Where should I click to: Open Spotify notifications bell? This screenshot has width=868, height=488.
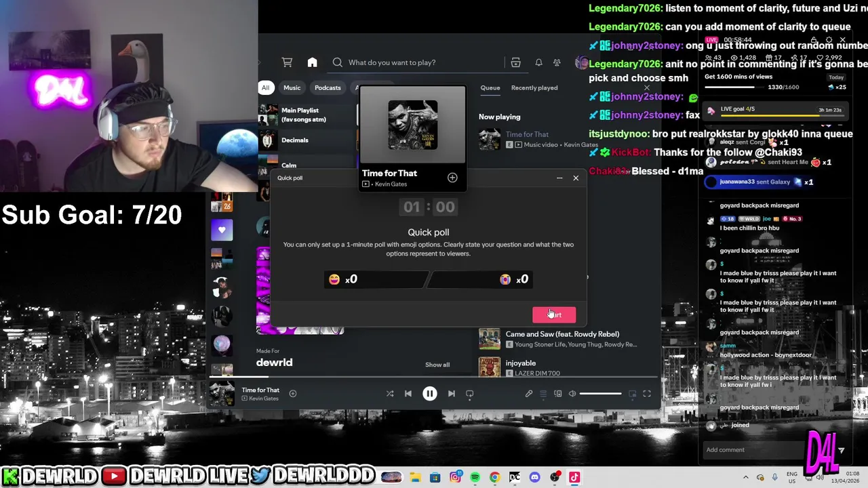(x=538, y=62)
